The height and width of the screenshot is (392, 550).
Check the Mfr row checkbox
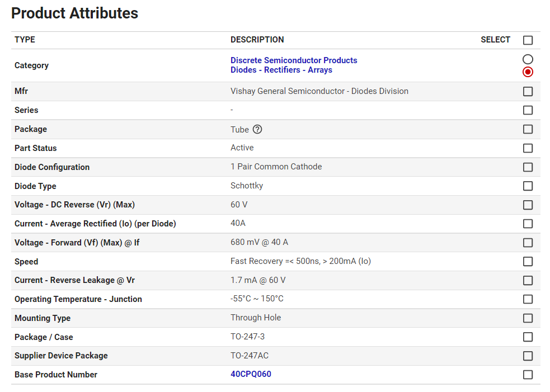(x=528, y=92)
